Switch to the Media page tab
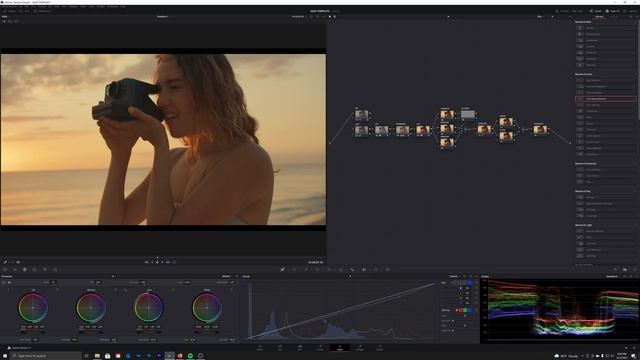 (260, 348)
